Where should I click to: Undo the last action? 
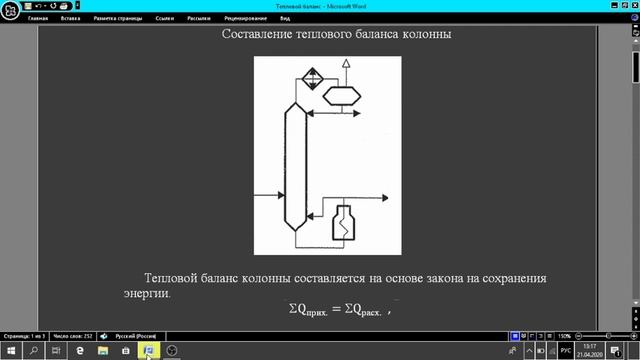click(x=38, y=6)
